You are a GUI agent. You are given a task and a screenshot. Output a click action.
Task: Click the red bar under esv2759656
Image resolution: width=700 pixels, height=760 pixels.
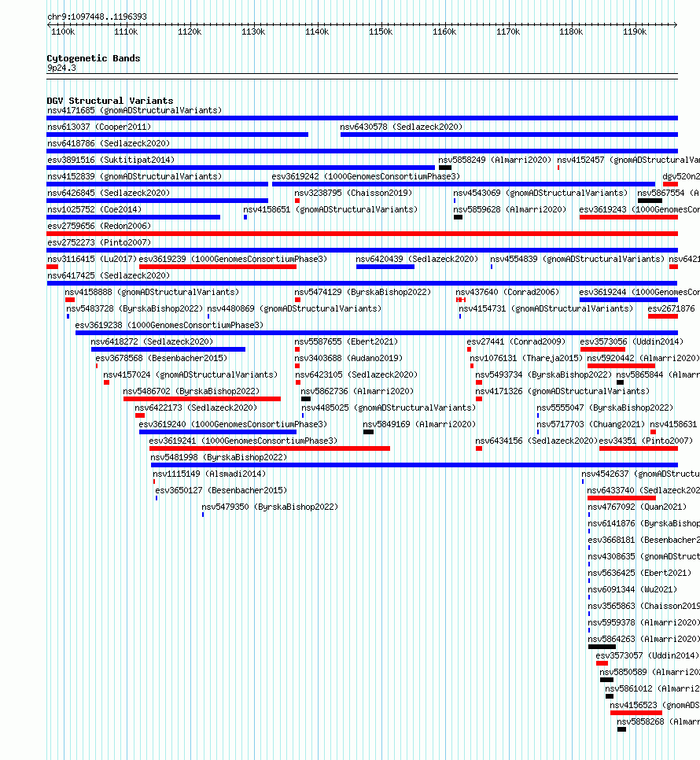362,234
